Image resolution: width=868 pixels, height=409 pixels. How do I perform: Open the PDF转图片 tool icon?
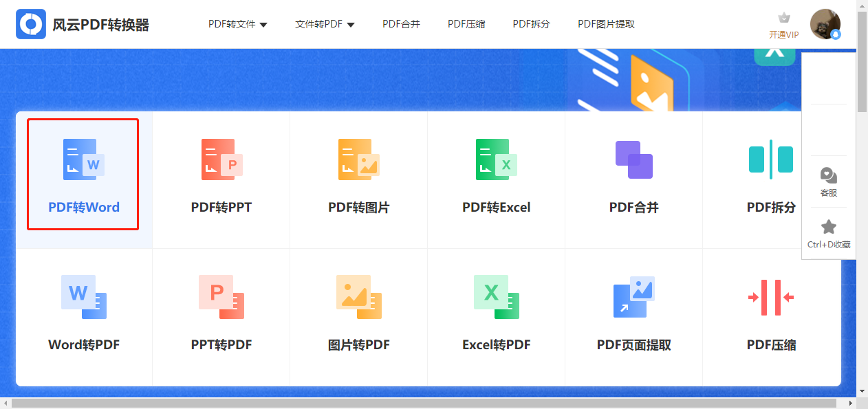click(x=359, y=159)
